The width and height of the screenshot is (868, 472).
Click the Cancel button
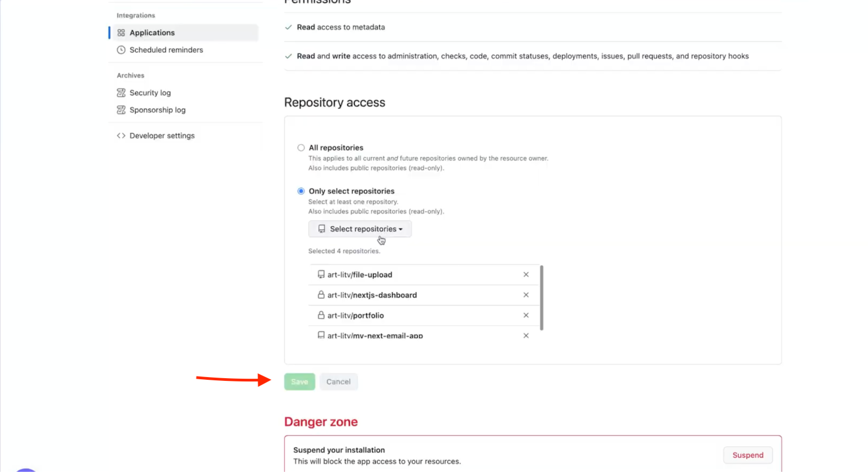(x=339, y=382)
